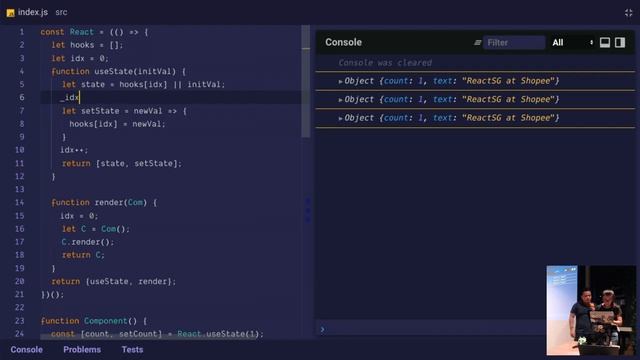
Task: Click 'Console' panel header title
Action: (343, 42)
